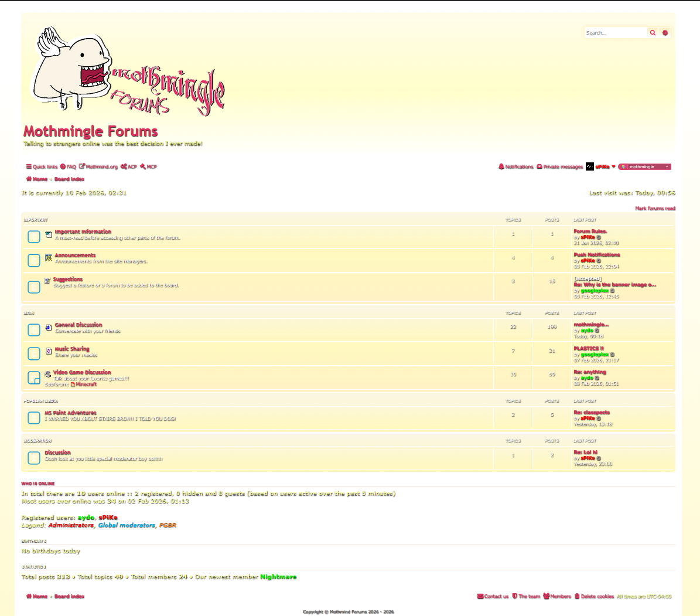Open the Minecraft subforum link
This screenshot has width=700, height=616.
[x=86, y=384]
